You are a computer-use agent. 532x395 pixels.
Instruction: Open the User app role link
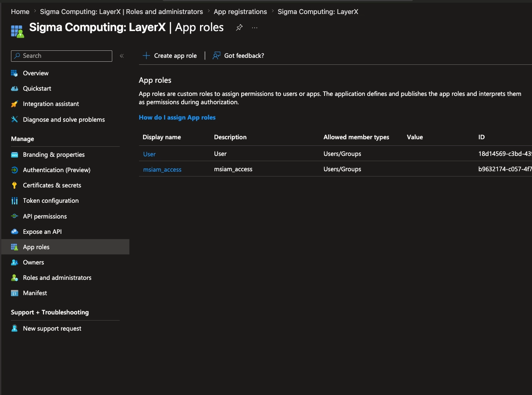coord(149,154)
